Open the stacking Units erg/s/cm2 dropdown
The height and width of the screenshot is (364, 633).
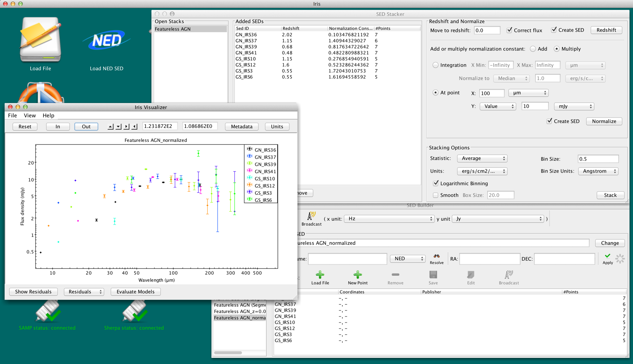482,171
